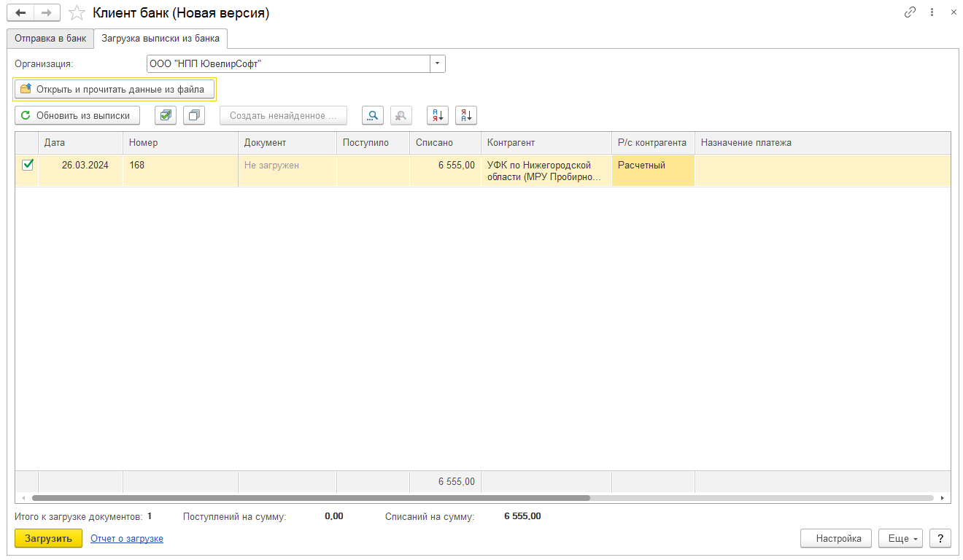
Task: Click the scrollbar right arrow
Action: (x=942, y=498)
